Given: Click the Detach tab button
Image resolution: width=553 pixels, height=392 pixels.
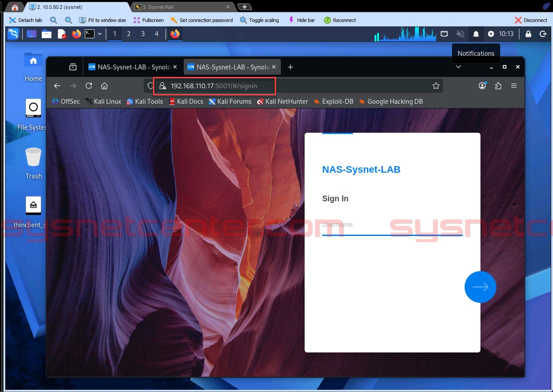Looking at the screenshot, I should [25, 20].
